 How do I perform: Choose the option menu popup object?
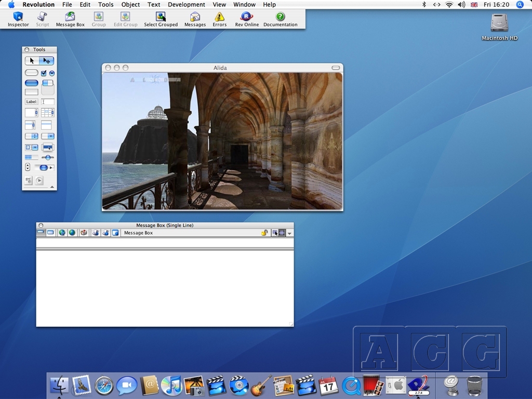[x=32, y=136]
